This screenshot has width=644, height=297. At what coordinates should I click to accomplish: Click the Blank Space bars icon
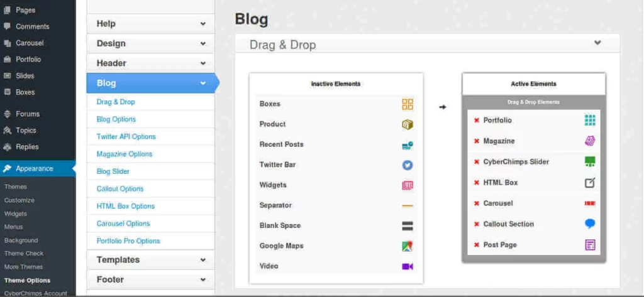click(x=408, y=225)
